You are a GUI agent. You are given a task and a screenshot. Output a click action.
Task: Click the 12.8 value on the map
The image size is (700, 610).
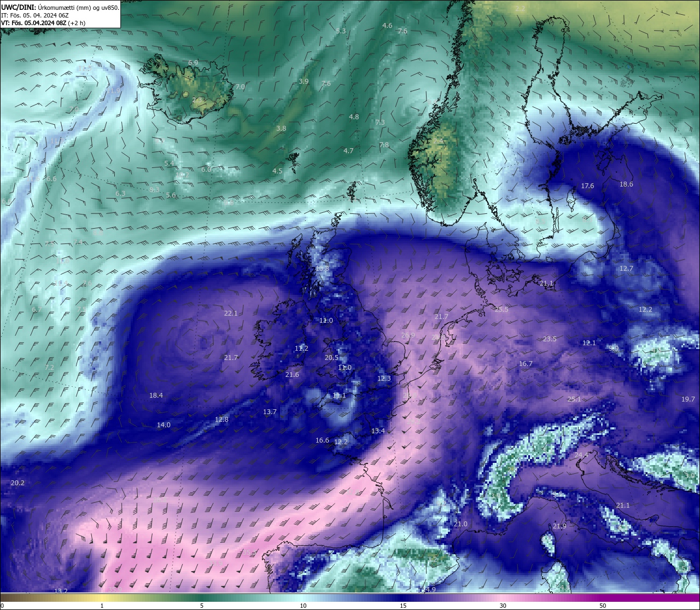click(x=221, y=420)
